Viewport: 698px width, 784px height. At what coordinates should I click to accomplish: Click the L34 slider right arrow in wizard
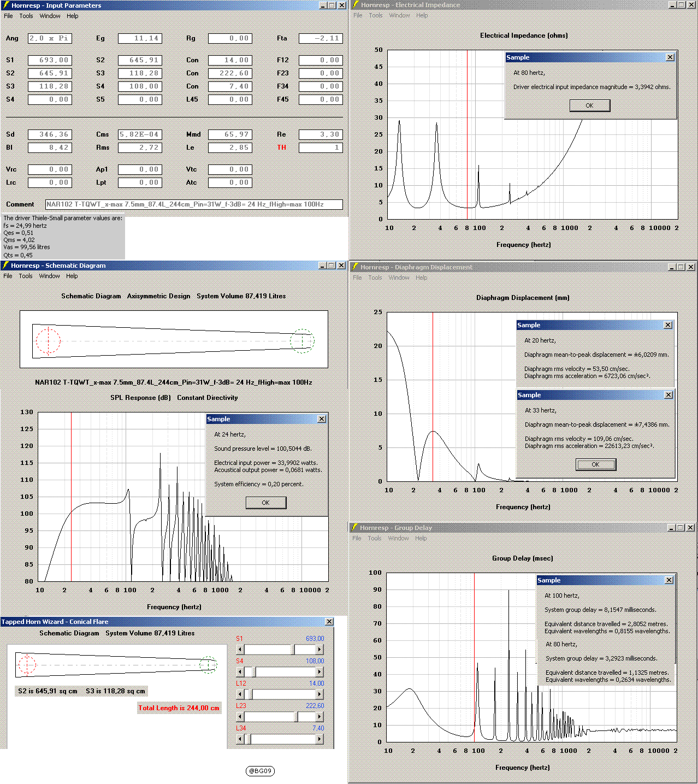(320, 739)
